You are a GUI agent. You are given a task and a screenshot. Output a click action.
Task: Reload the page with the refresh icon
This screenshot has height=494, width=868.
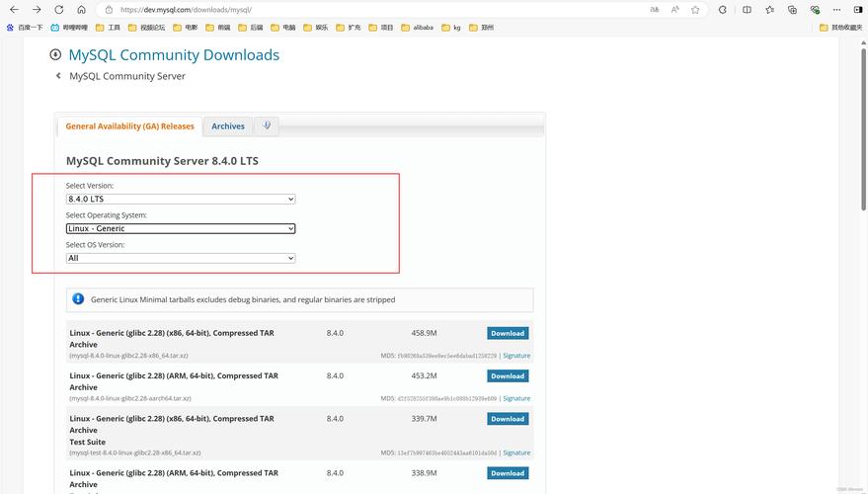tap(58, 10)
